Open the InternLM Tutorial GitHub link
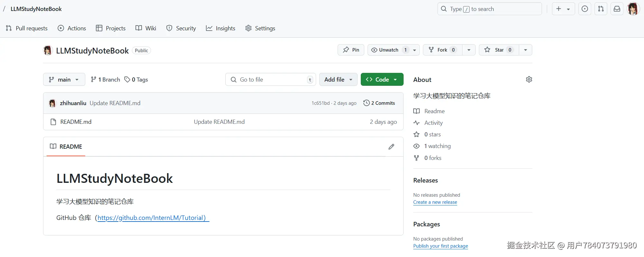Viewport: 644px width, 257px height. [x=151, y=218]
